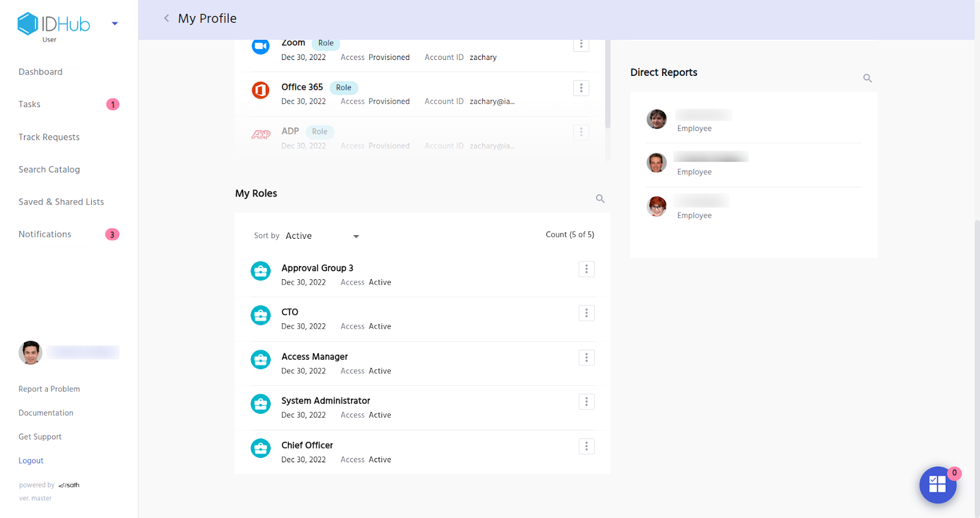Click the back arrow beside My Profile
Viewport: 980px width, 518px height.
point(167,18)
